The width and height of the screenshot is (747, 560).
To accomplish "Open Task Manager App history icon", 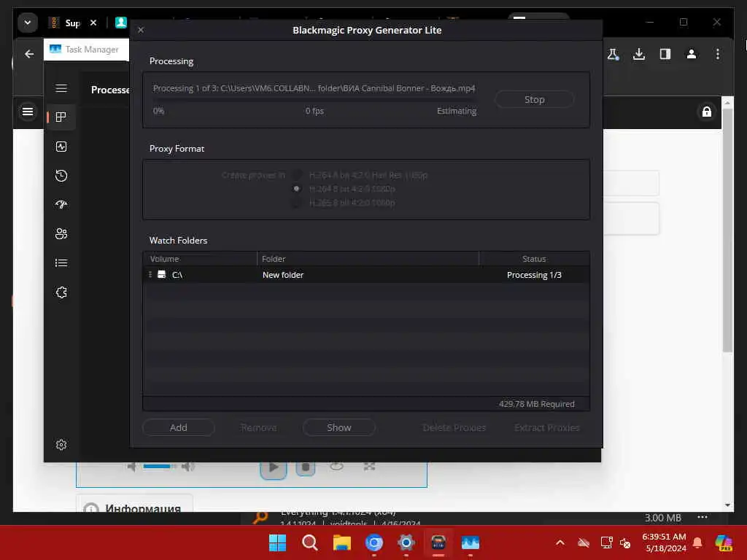I will point(61,176).
